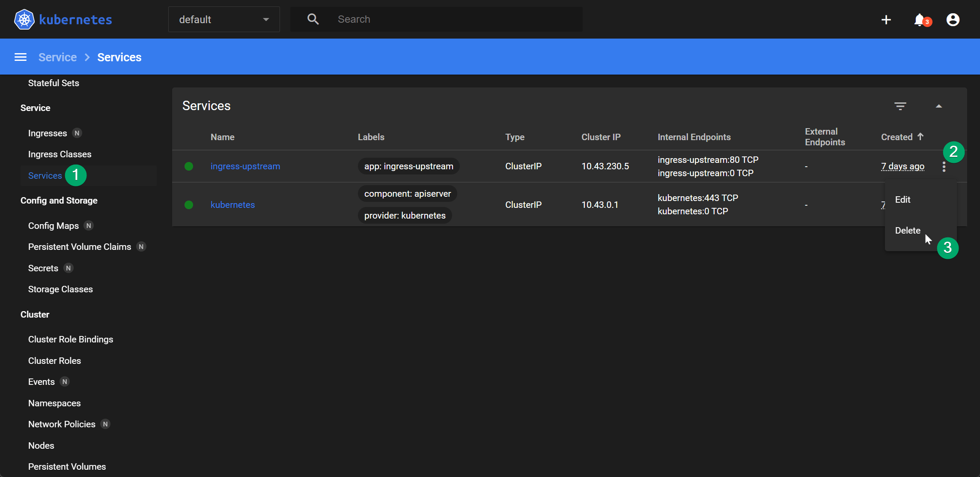This screenshot has width=980, height=477.
Task: Click Cluster IP 10.43.0.1
Action: tap(600, 205)
